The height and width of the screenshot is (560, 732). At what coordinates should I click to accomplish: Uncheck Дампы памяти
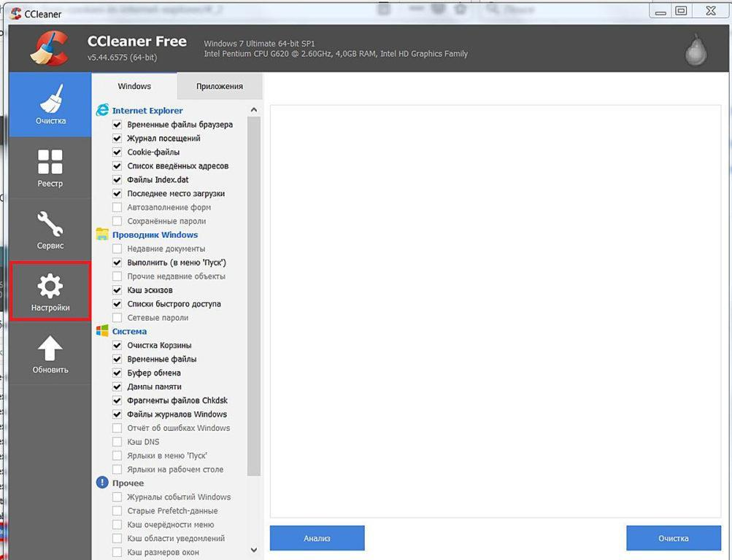(117, 386)
